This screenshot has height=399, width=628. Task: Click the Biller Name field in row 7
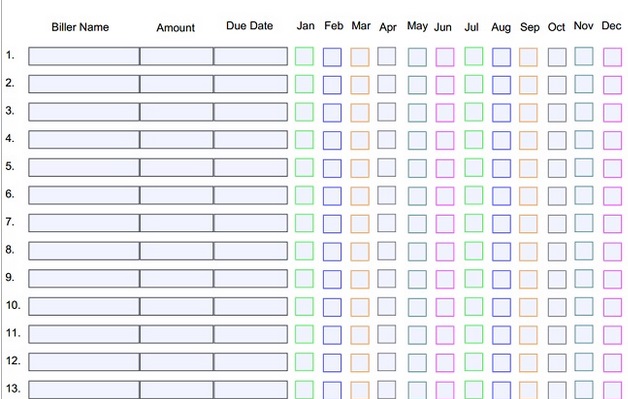84,223
